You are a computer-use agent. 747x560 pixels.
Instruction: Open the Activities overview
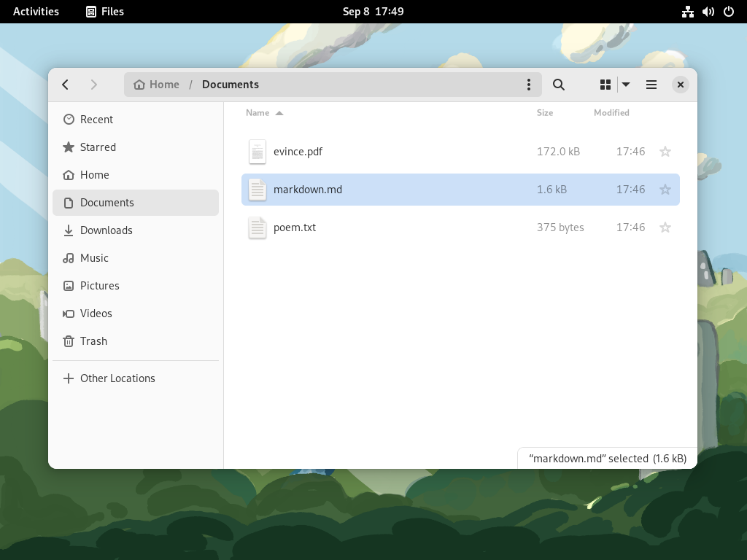[36, 12]
